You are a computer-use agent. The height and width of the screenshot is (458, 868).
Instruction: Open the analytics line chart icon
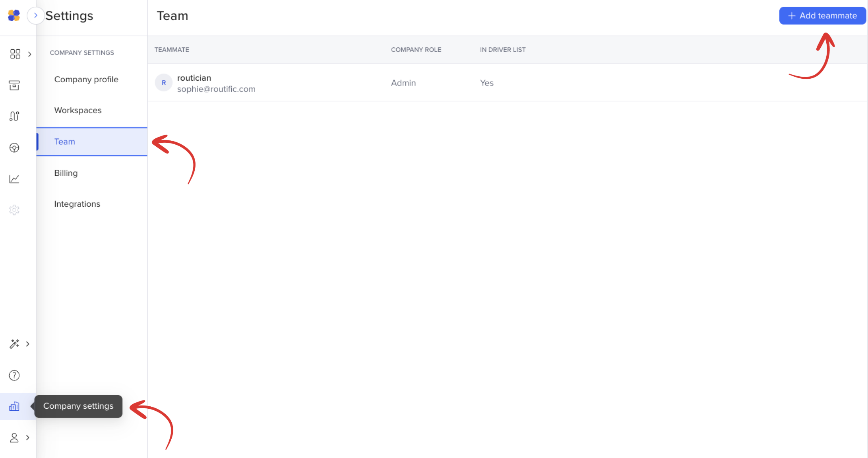tap(14, 179)
